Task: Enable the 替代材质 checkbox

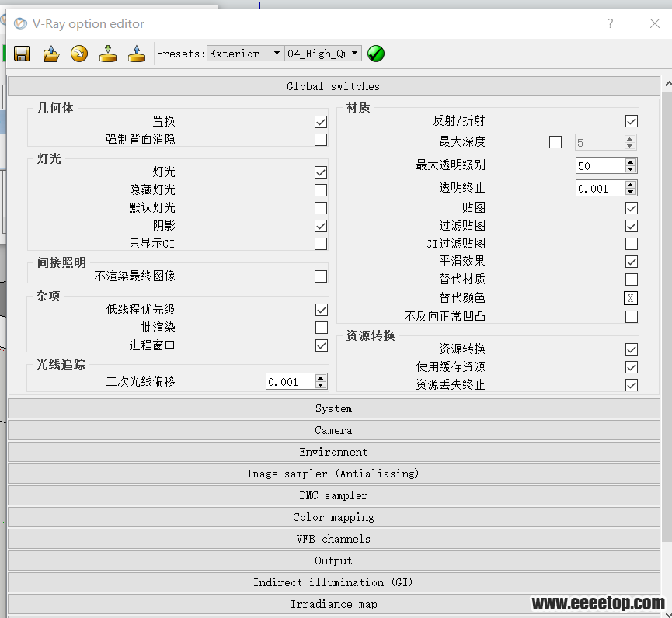Action: (632, 279)
